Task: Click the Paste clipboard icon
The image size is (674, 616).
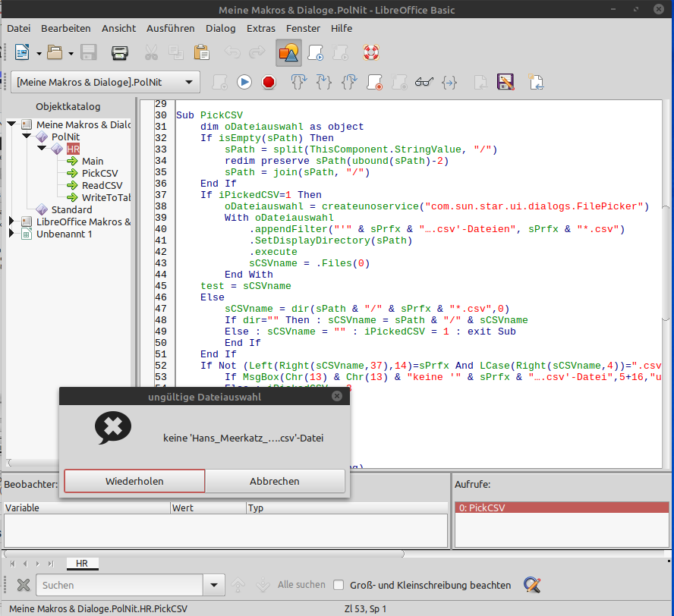Action: click(202, 53)
